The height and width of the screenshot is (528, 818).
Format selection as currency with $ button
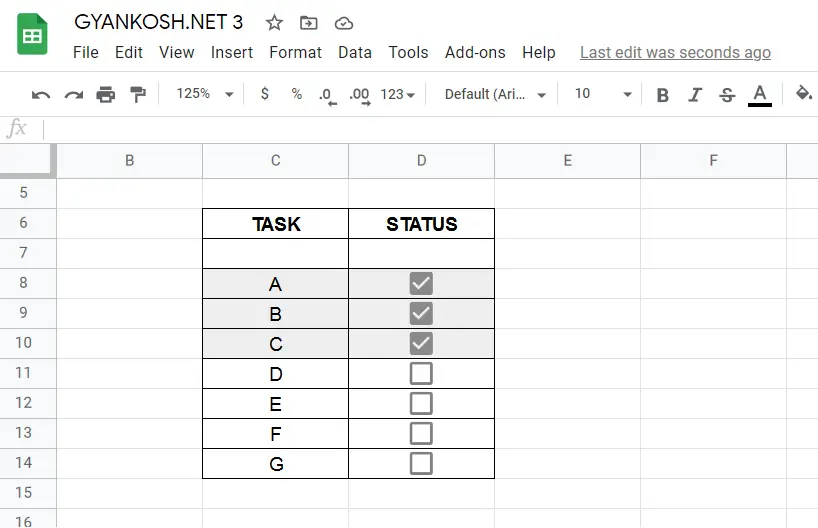click(264, 94)
